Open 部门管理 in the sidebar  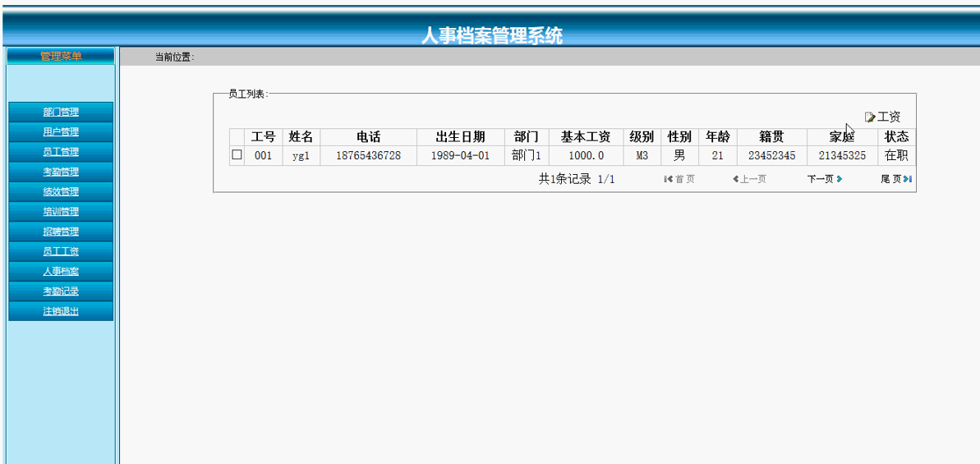(x=61, y=113)
